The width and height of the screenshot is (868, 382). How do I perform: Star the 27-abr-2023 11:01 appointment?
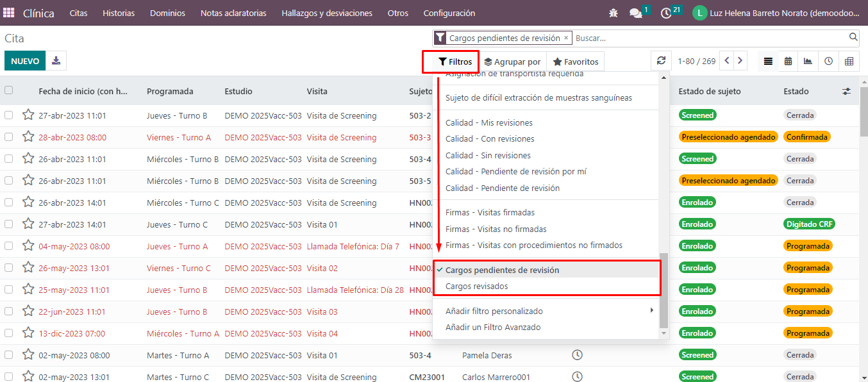click(x=28, y=115)
